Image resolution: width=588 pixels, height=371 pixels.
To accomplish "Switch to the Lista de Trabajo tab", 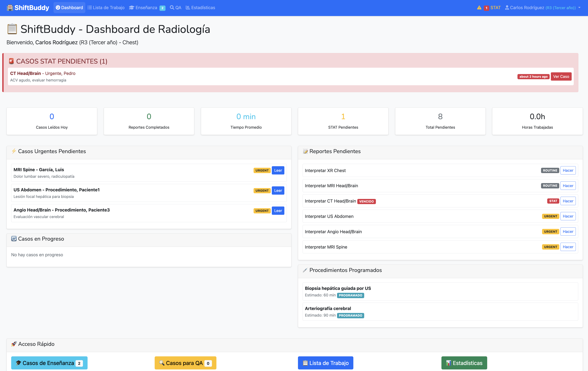I will (106, 8).
